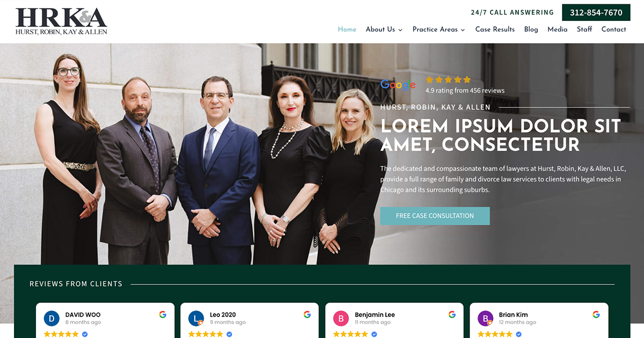The image size is (644, 338).
Task: Open the Staff page
Action: [x=584, y=30]
